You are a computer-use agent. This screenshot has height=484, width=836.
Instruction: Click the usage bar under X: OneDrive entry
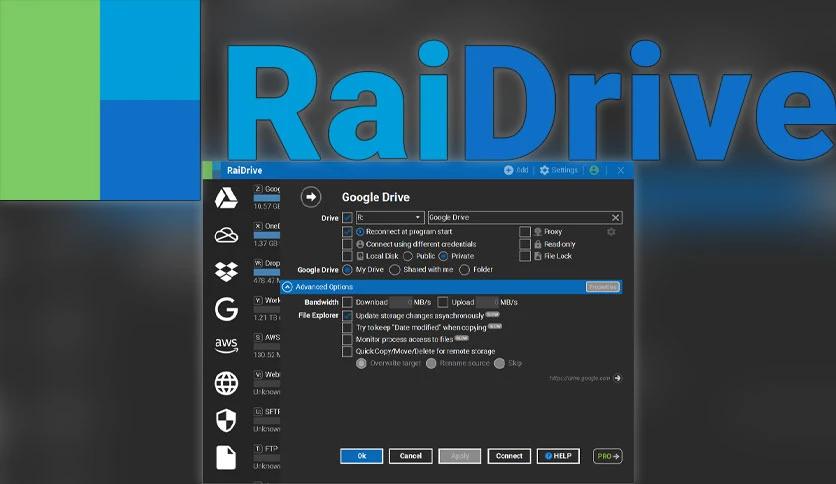coord(267,235)
